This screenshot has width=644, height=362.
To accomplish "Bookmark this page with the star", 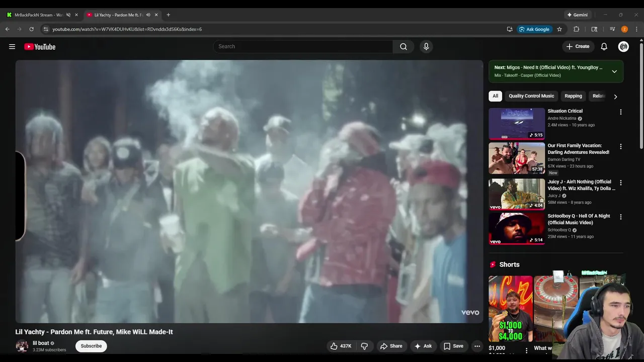I will click(559, 29).
